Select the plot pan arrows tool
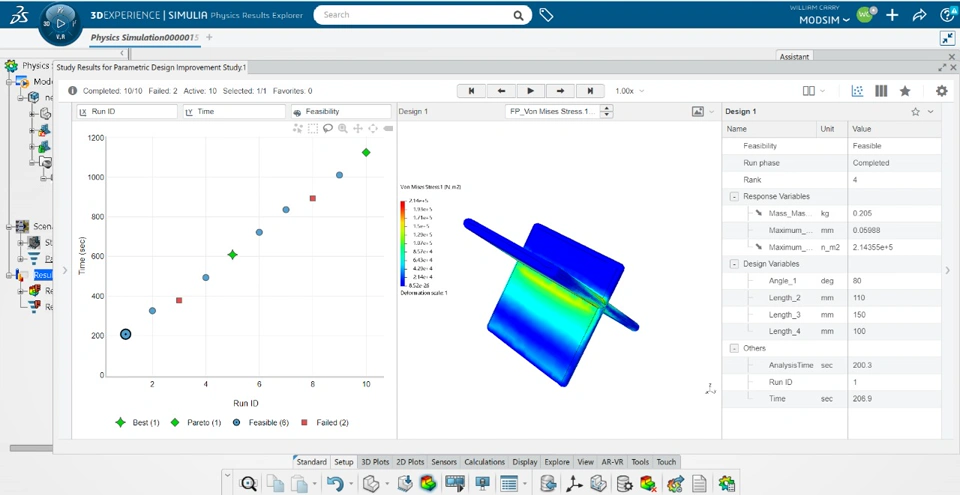 [x=358, y=128]
